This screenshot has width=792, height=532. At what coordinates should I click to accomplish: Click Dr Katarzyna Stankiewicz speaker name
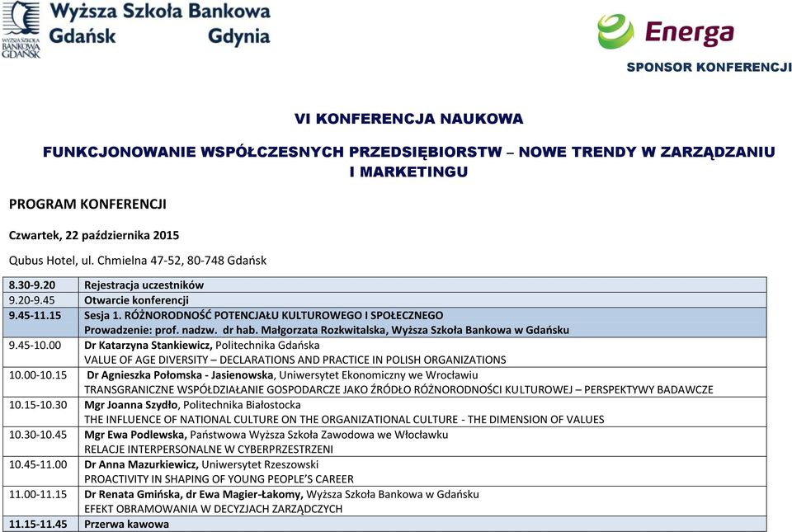point(148,346)
